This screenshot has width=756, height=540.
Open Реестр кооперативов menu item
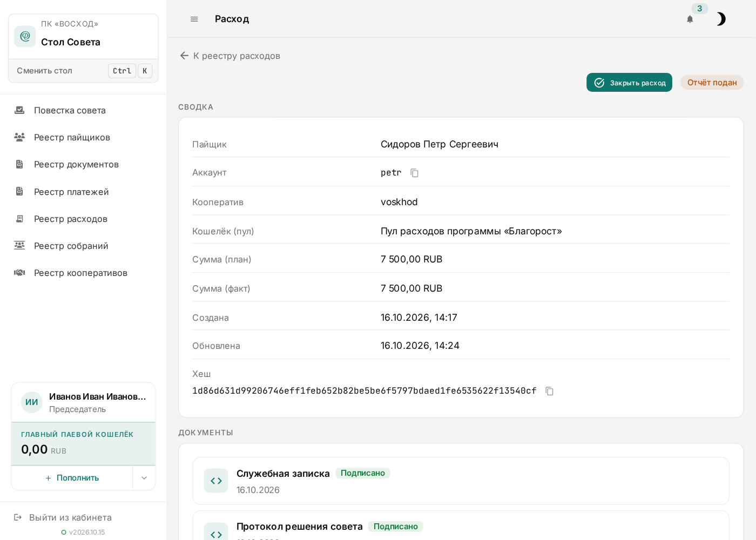[x=80, y=273]
